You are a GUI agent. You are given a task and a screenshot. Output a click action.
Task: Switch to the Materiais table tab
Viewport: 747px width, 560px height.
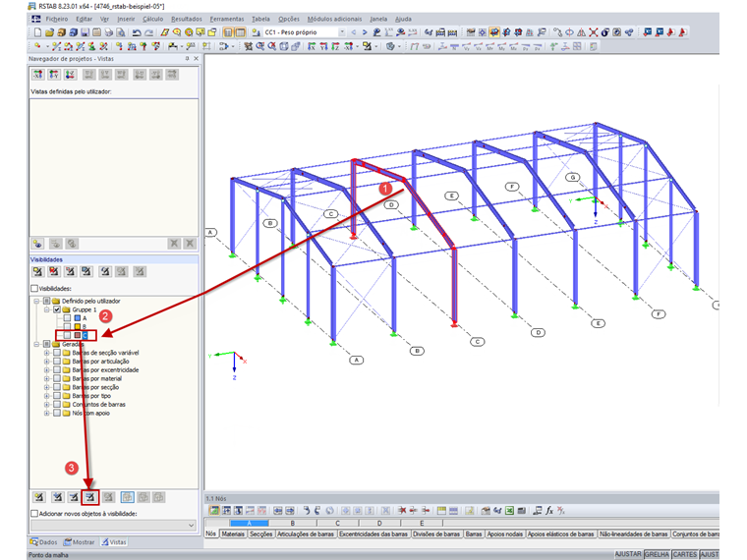(233, 534)
